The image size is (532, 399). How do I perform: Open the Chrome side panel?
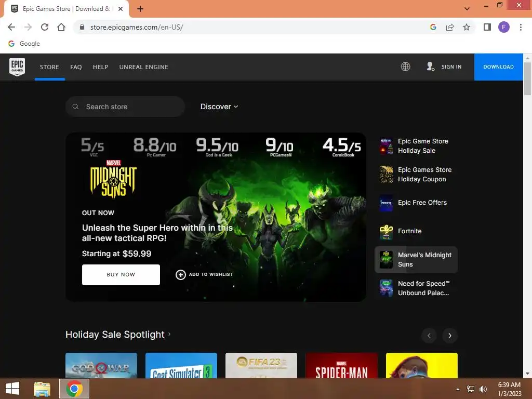[487, 27]
